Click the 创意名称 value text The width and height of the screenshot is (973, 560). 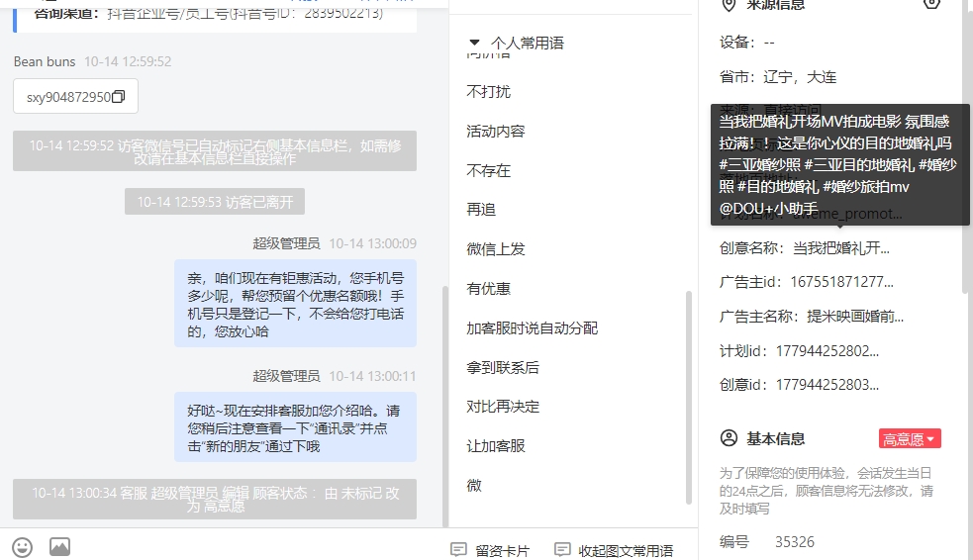tap(841, 248)
